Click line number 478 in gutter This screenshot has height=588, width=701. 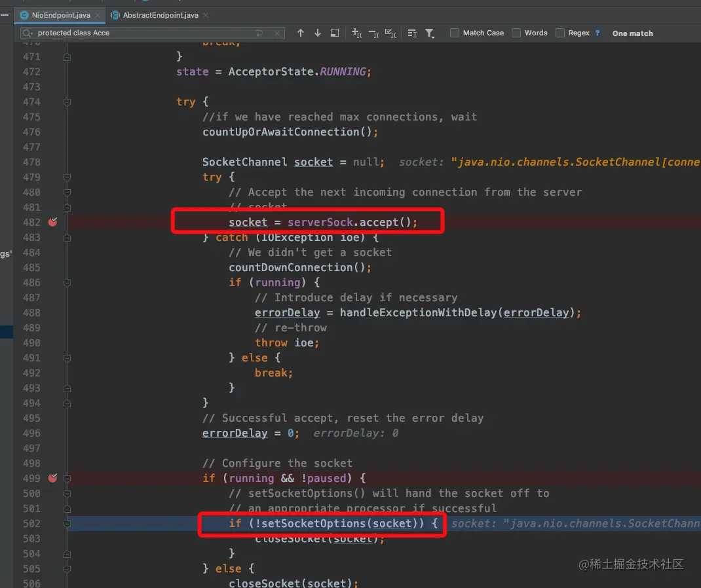point(31,162)
